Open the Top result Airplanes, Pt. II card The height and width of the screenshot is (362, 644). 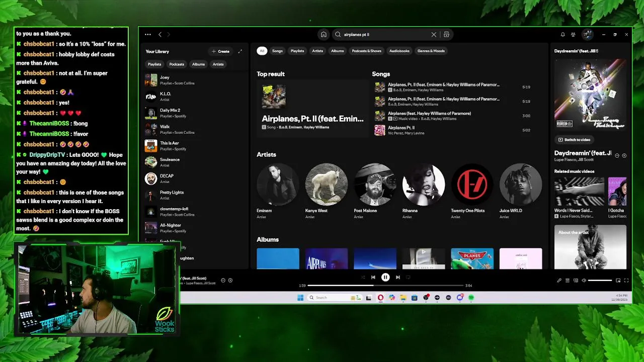click(x=312, y=108)
